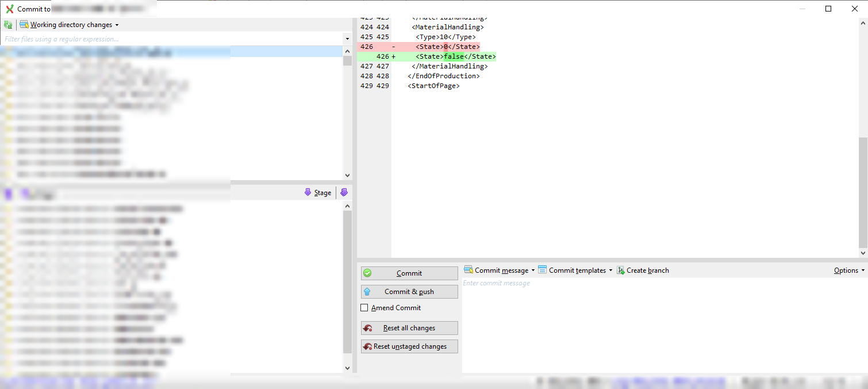Click Create branch in commit toolbar
Screen dimensions: 868x389
pyautogui.click(x=643, y=270)
